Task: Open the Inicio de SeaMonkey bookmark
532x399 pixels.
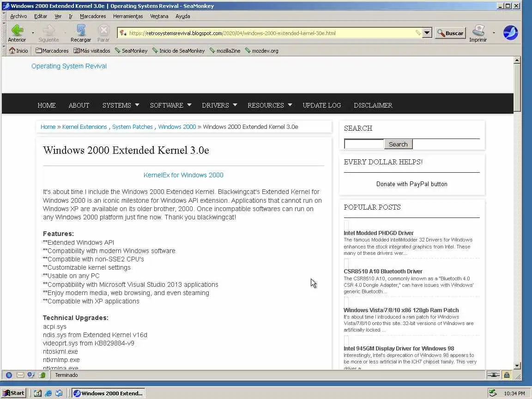Action: tap(178, 50)
